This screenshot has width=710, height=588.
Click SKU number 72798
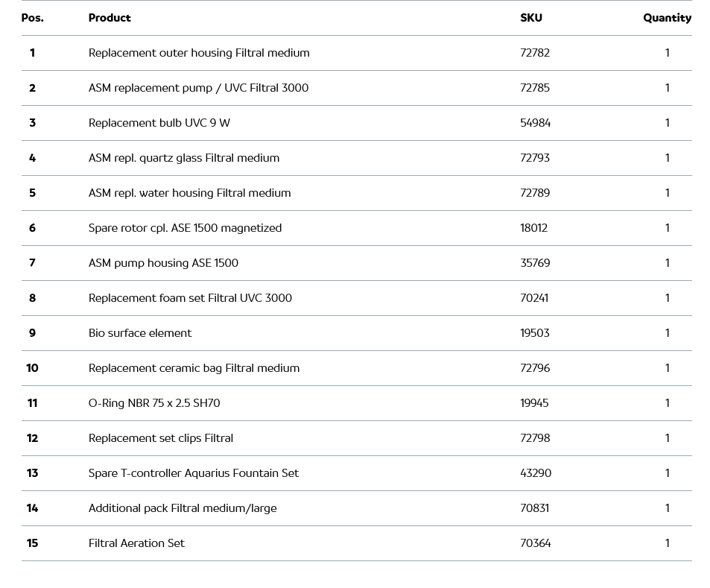coord(535,438)
